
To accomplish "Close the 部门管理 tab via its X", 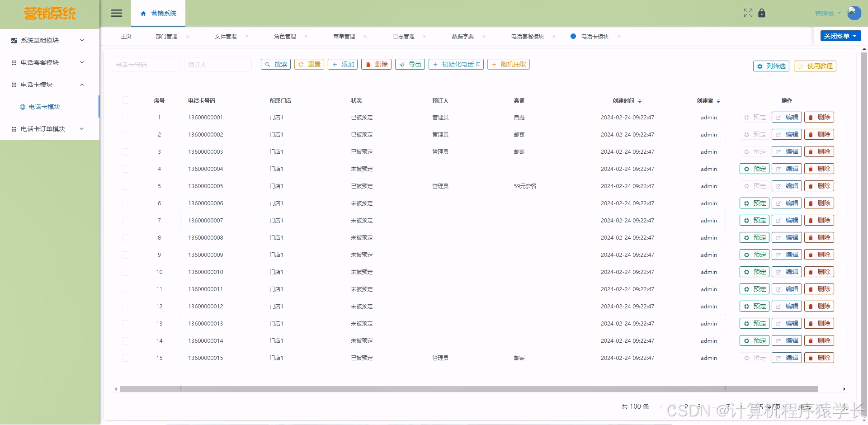I will pyautogui.click(x=188, y=36).
